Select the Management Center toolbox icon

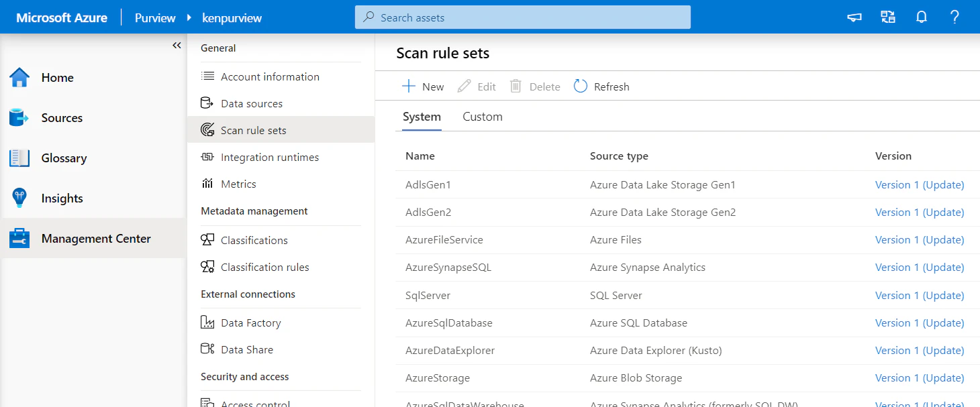click(19, 238)
